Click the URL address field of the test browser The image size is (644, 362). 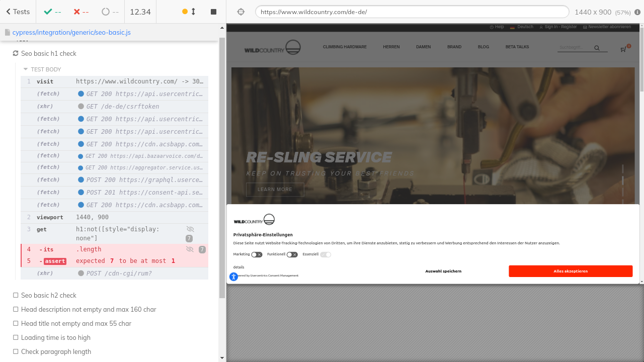pyautogui.click(x=412, y=12)
